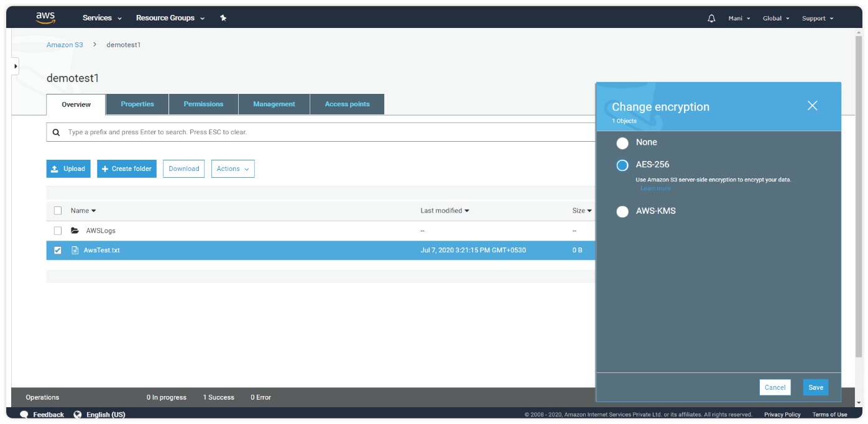Open the Terms of Use link
Viewport: 868px width, 424px height.
click(829, 415)
